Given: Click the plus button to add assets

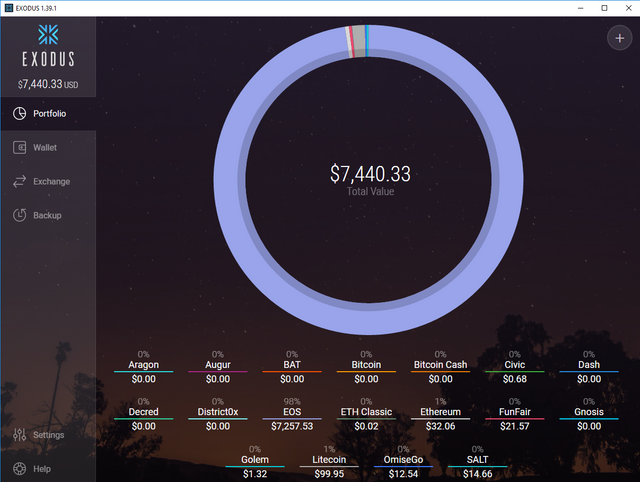Looking at the screenshot, I should (620, 38).
